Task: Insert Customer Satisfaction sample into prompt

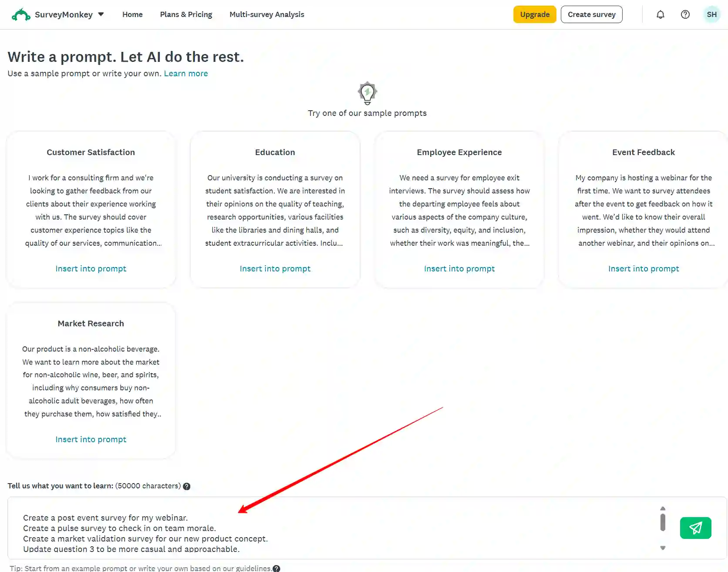Action: tap(91, 269)
